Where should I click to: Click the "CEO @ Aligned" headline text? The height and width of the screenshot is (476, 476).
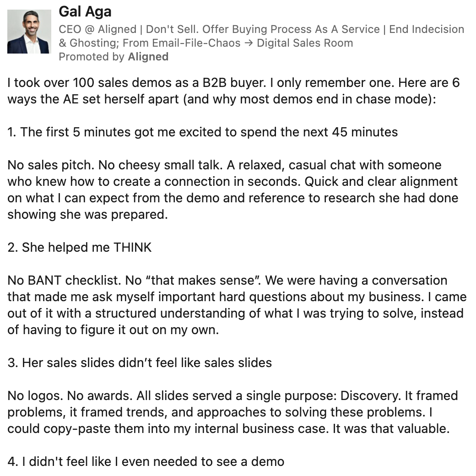(x=97, y=29)
